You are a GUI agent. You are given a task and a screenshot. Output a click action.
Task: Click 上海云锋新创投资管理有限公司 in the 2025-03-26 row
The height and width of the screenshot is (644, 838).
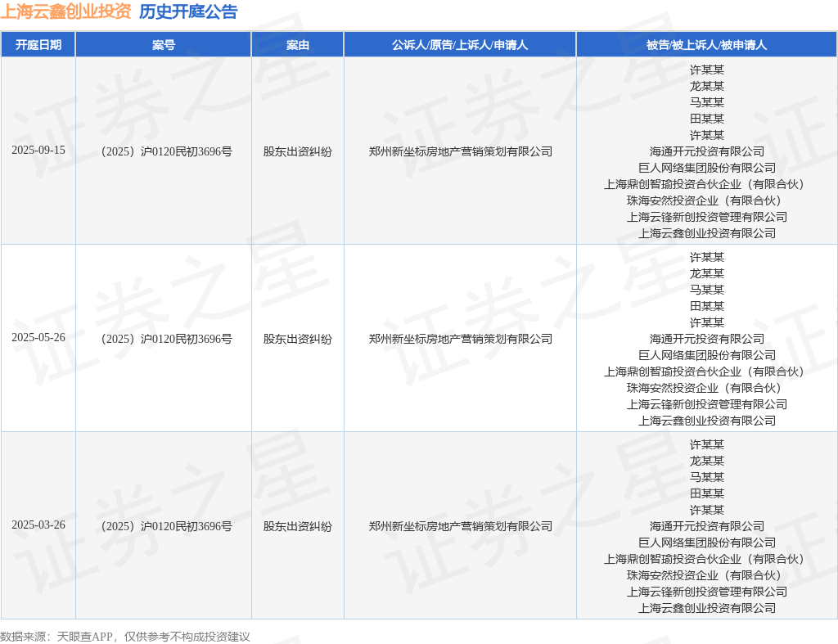click(x=706, y=592)
